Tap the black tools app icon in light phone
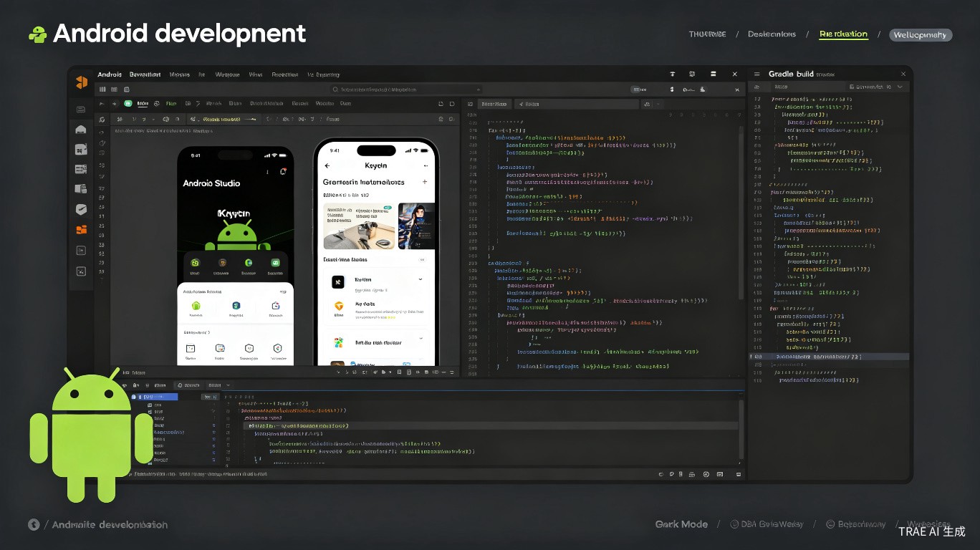The height and width of the screenshot is (550, 980). coord(338,281)
